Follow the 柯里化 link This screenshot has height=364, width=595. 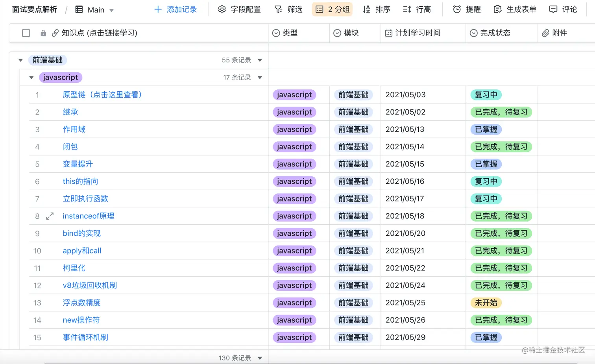click(x=74, y=268)
